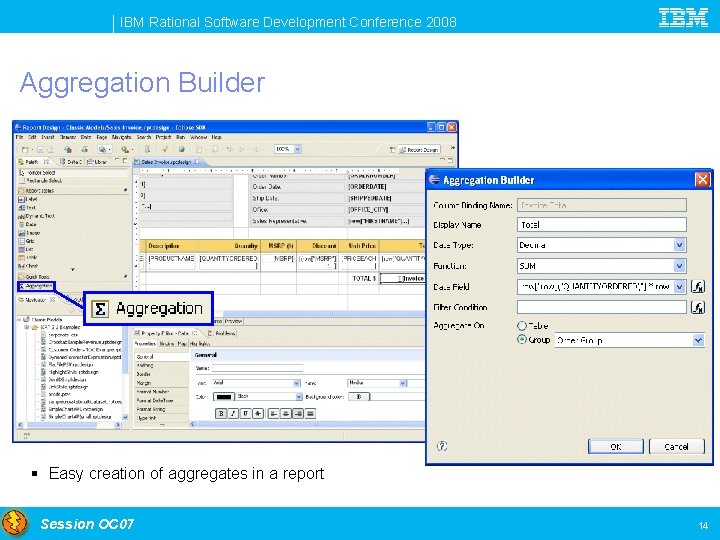Open the Help menu
This screenshot has width=720, height=540.
[216, 137]
